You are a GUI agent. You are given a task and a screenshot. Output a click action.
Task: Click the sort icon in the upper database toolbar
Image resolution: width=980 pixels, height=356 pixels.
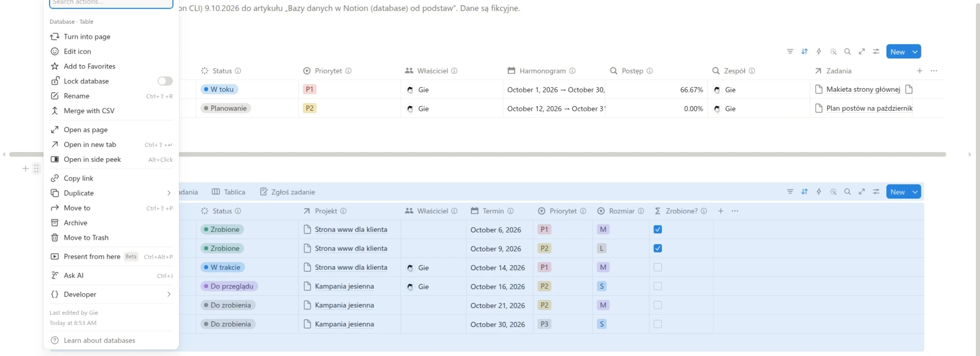[804, 52]
